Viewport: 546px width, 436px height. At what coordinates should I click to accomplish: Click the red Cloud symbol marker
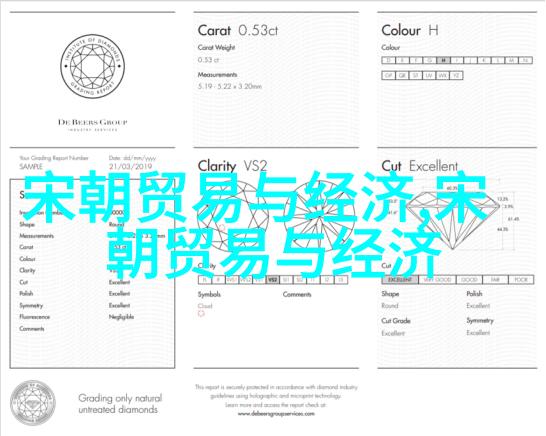click(201, 314)
